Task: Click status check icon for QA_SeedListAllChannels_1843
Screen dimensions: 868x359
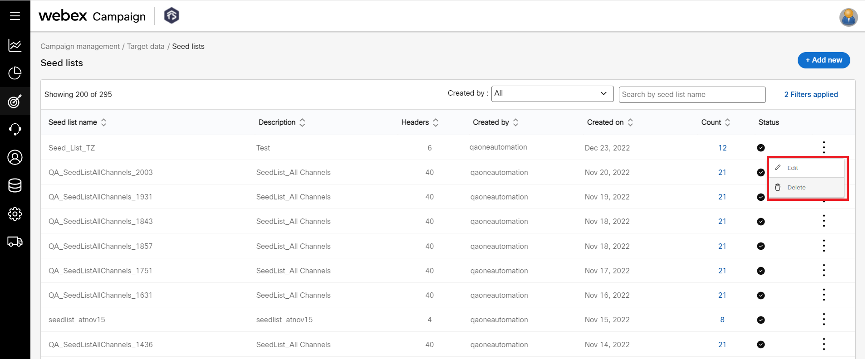Action: point(761,222)
